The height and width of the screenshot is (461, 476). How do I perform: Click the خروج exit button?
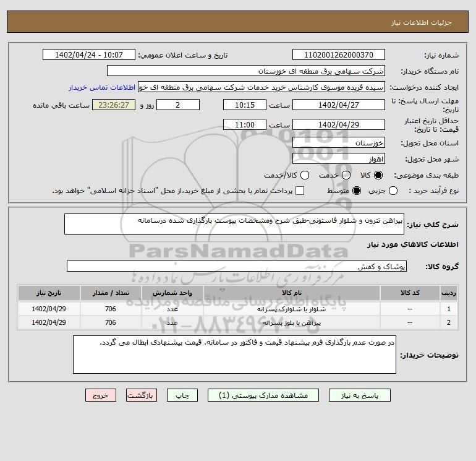[x=101, y=395]
